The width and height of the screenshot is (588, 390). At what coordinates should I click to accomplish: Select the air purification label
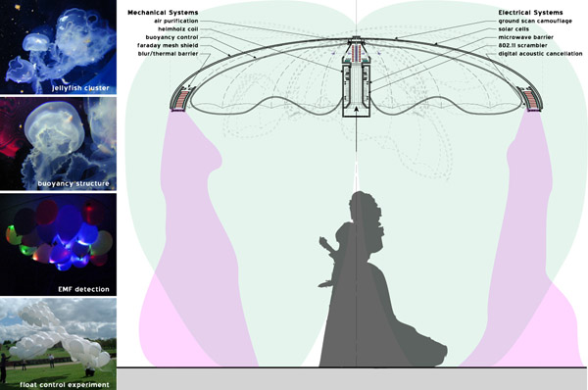pos(175,21)
